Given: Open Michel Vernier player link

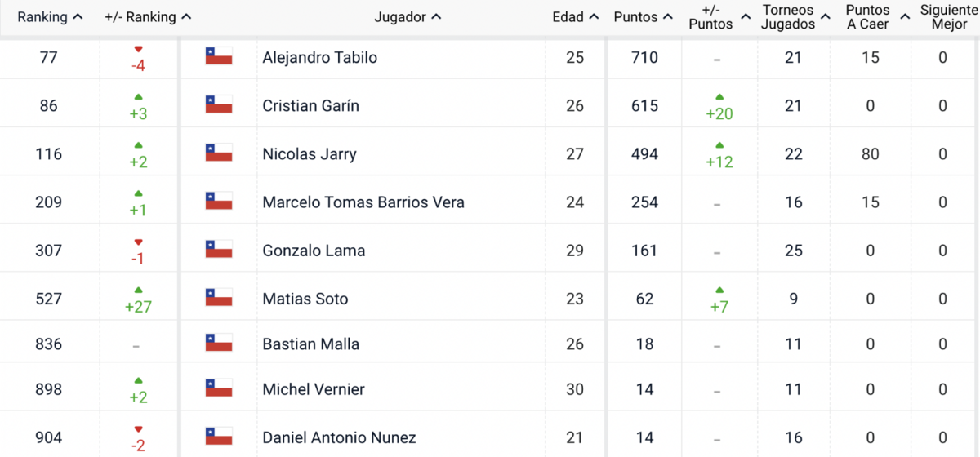Looking at the screenshot, I should click(x=314, y=389).
